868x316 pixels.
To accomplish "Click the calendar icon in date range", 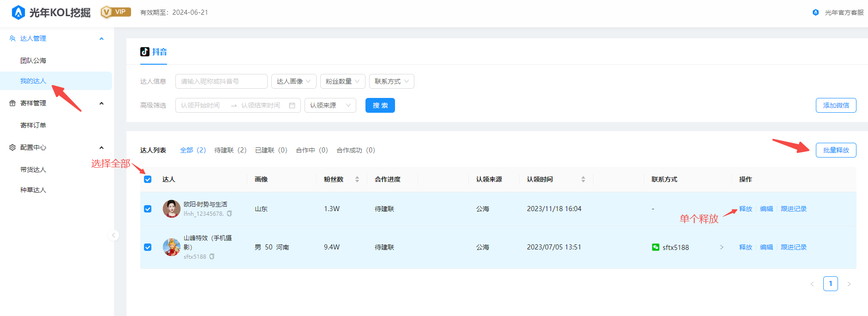I will (292, 105).
